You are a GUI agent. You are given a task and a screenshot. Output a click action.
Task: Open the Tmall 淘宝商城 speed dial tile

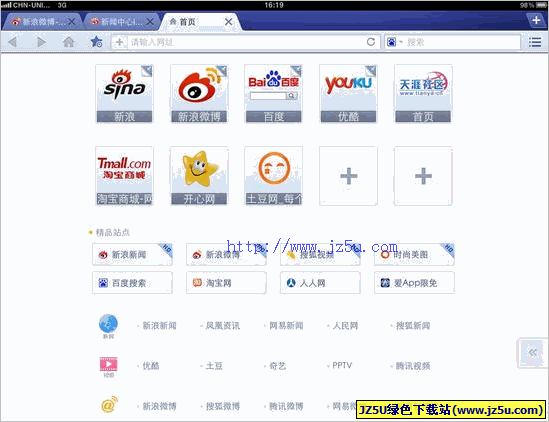pyautogui.click(x=124, y=176)
